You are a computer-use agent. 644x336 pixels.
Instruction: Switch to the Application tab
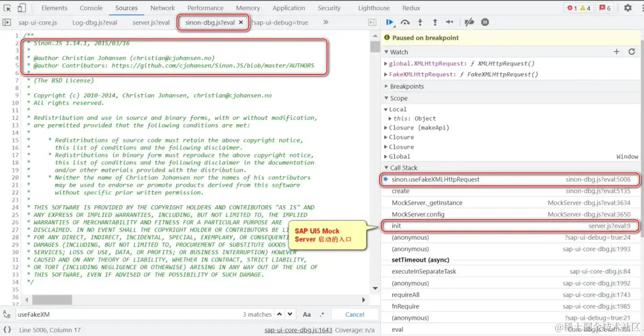click(x=289, y=8)
